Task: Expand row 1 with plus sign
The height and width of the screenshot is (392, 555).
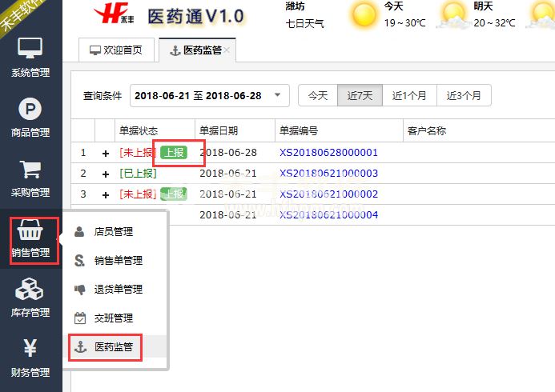Action: (105, 153)
